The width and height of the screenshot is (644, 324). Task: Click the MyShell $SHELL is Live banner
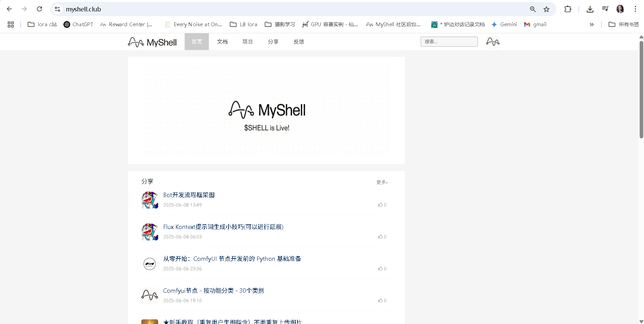click(x=266, y=110)
